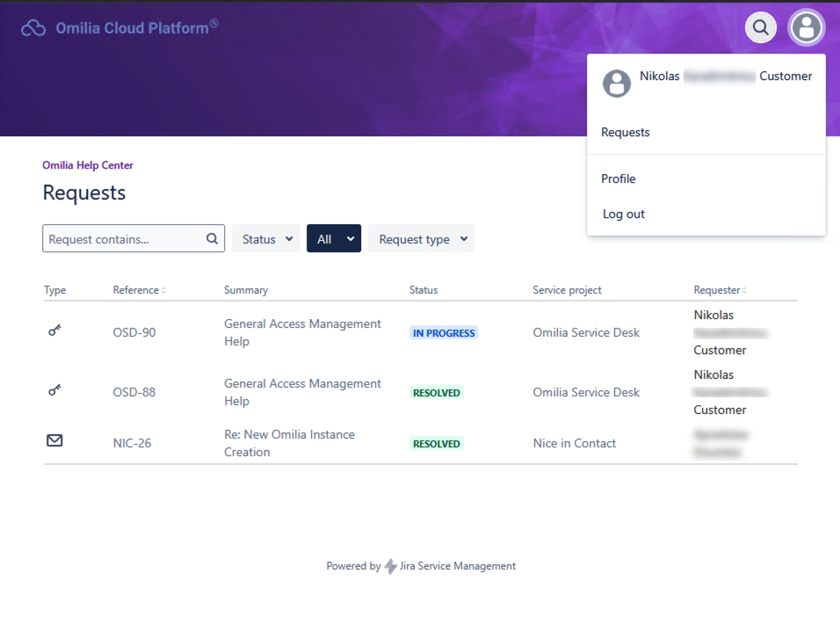Click the key icon for OSD-88

tap(54, 390)
